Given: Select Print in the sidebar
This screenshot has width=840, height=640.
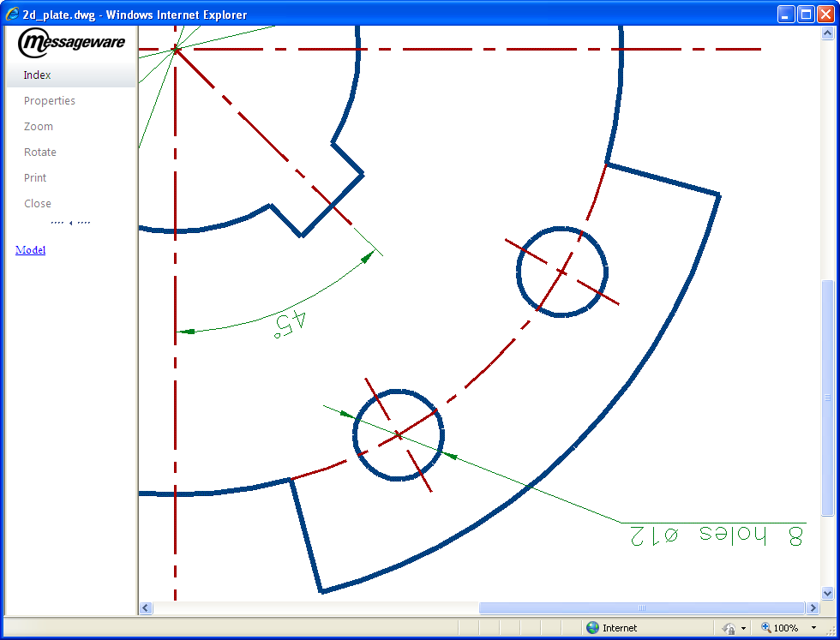Looking at the screenshot, I should tap(35, 178).
